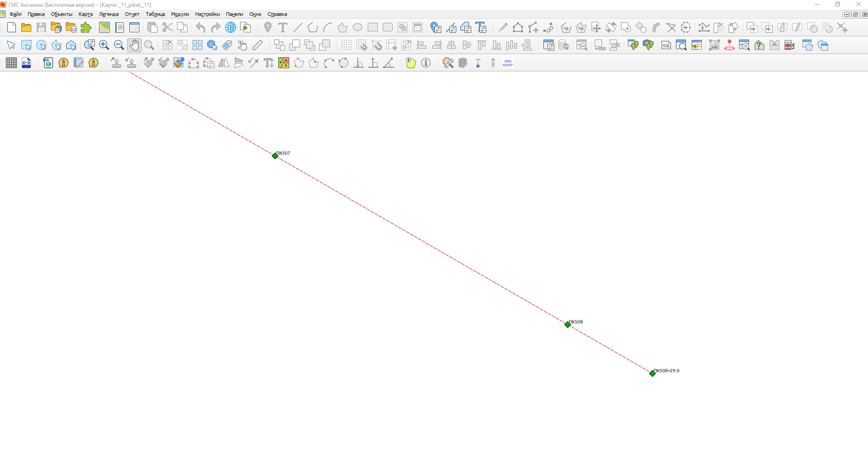Open the SQL query tool
The height and width of the screenshot is (459, 868).
pyautogui.click(x=666, y=45)
